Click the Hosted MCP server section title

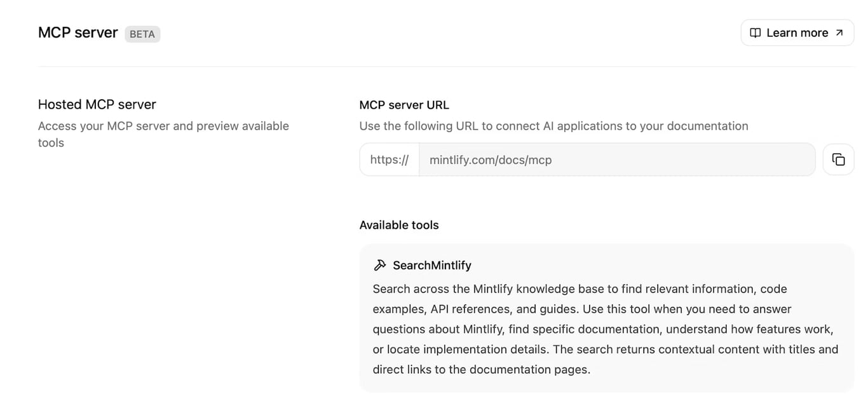[x=97, y=104]
